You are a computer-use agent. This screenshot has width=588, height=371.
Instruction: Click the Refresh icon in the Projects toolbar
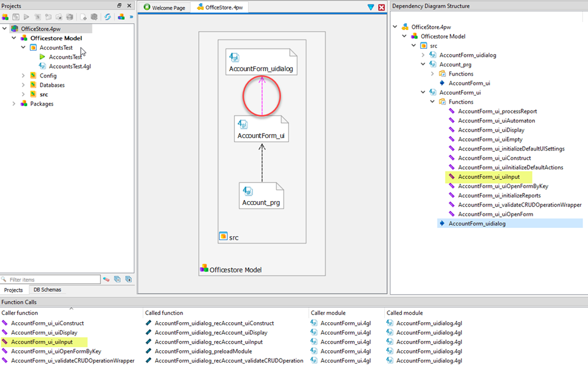click(x=107, y=17)
